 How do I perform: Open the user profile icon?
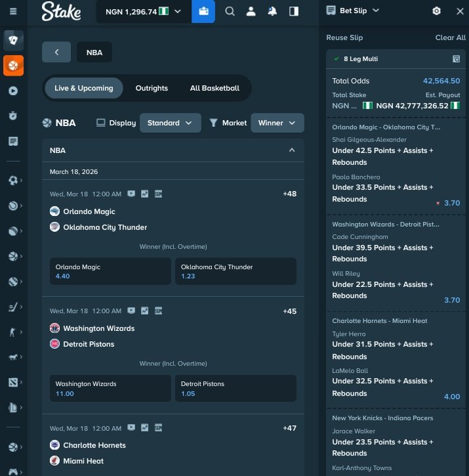coord(251,12)
